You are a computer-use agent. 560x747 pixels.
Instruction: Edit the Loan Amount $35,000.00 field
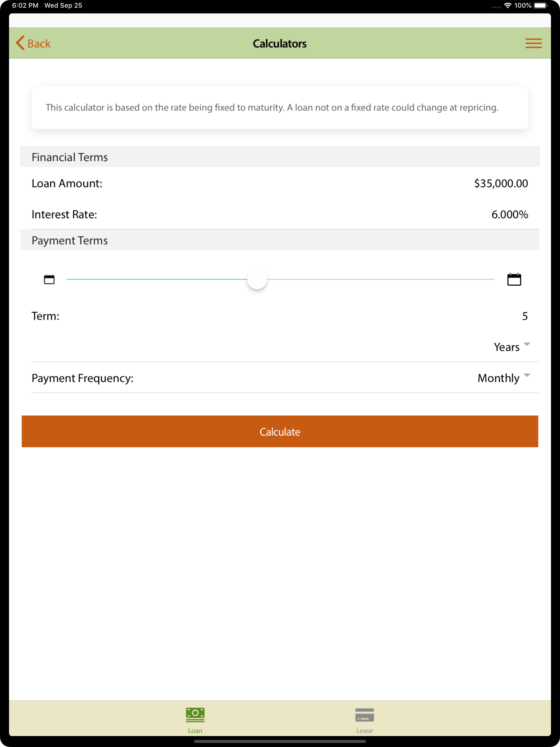pos(501,183)
